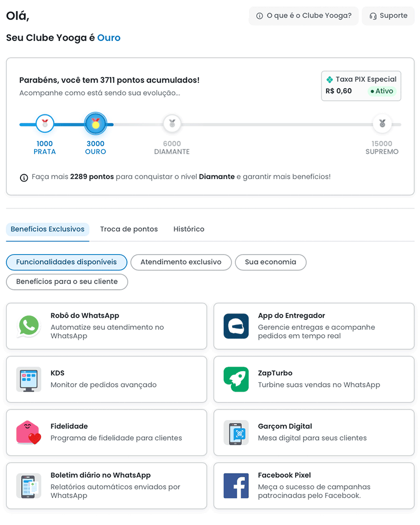Click the Facebook Pixel logo icon
The height and width of the screenshot is (525, 420).
pos(236,486)
